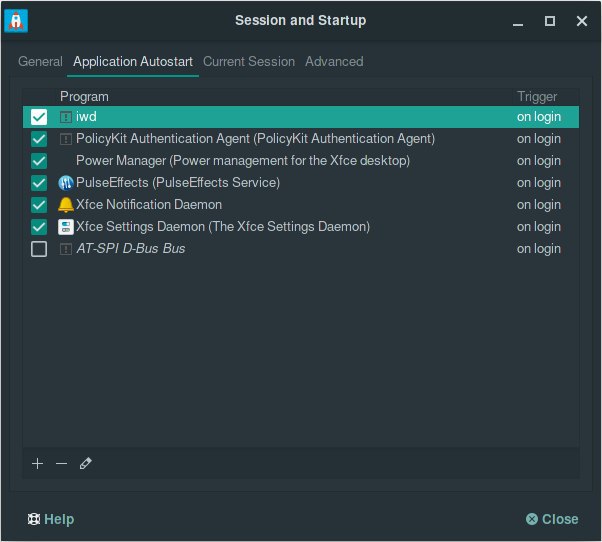Select the iwd row text

(x=86, y=117)
